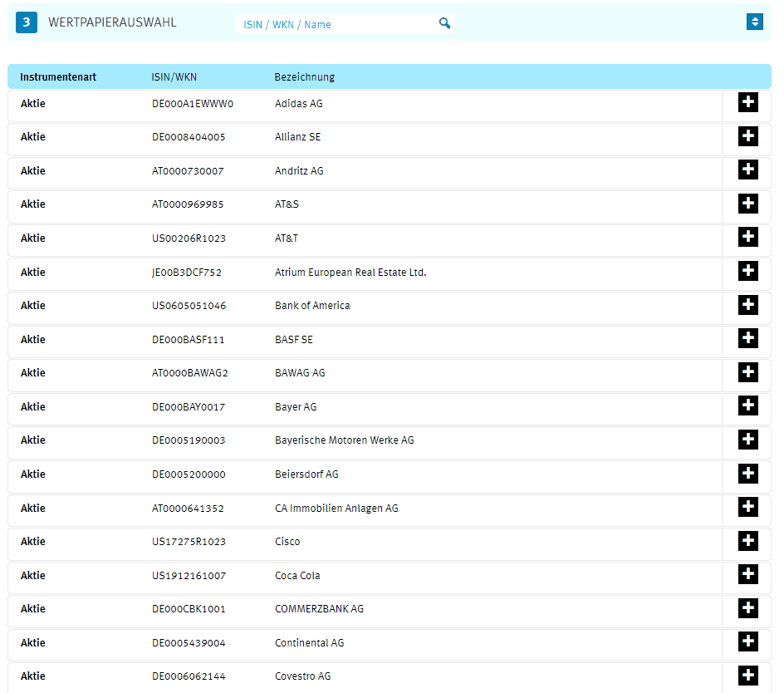Click the name Atrium European Real Estate Ltd.

350,273
